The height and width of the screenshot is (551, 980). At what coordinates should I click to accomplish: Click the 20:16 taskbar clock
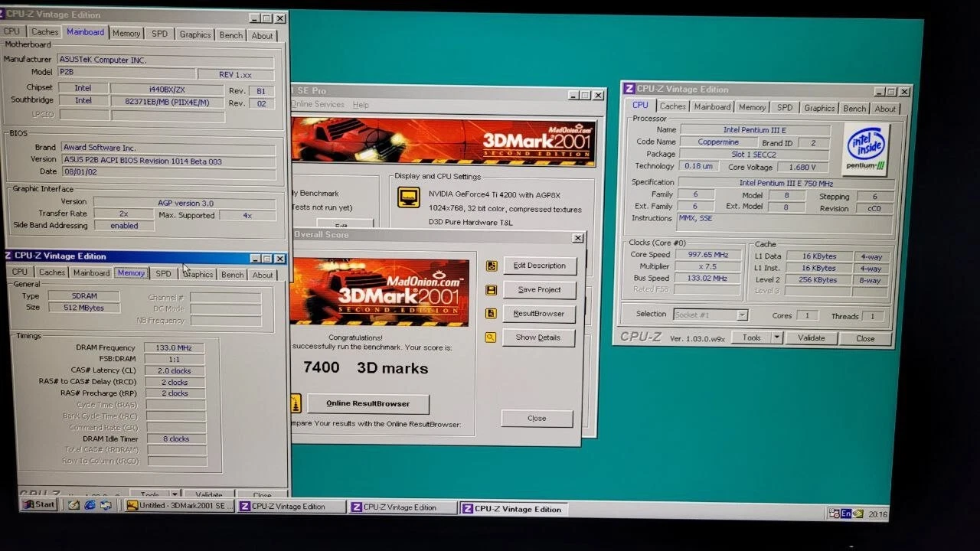tap(878, 515)
